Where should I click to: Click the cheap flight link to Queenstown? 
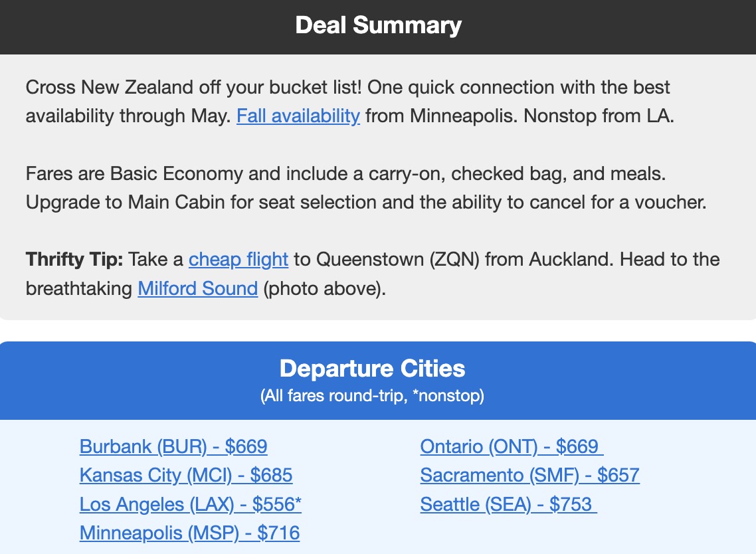click(238, 259)
